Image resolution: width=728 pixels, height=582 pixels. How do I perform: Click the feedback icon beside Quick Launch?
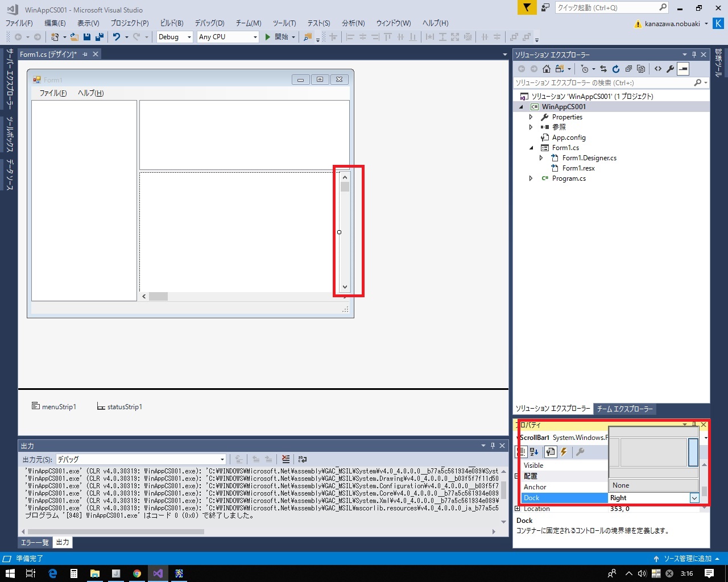(x=545, y=7)
